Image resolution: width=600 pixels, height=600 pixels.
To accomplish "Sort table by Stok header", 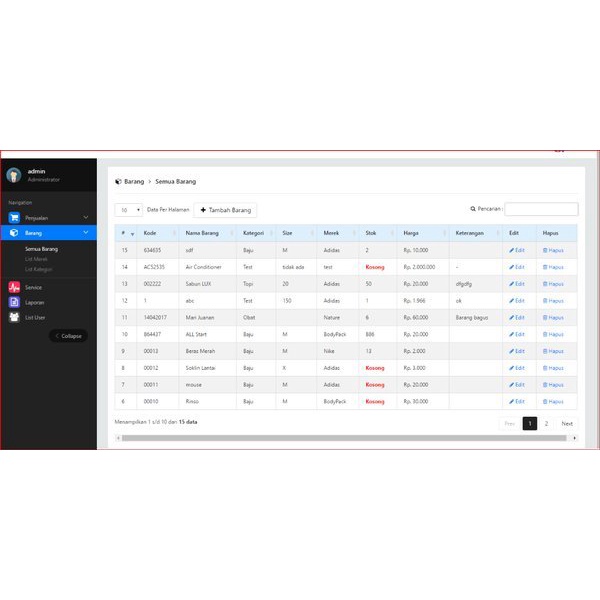I will pyautogui.click(x=378, y=233).
